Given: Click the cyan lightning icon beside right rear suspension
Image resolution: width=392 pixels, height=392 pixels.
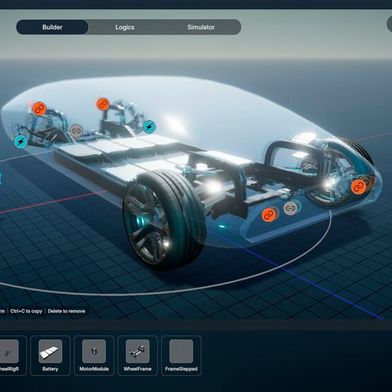Looking at the screenshot, I should pos(149,126).
